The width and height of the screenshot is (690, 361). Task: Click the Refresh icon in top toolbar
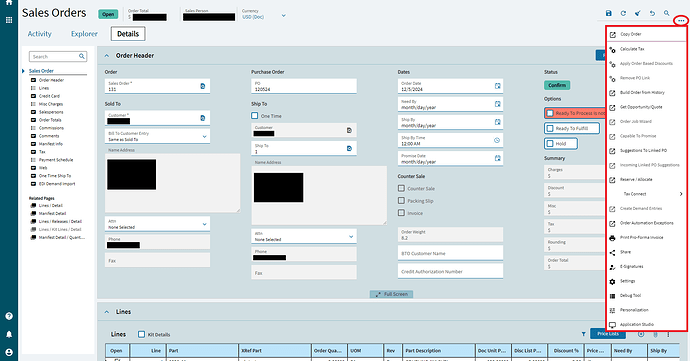pos(623,13)
